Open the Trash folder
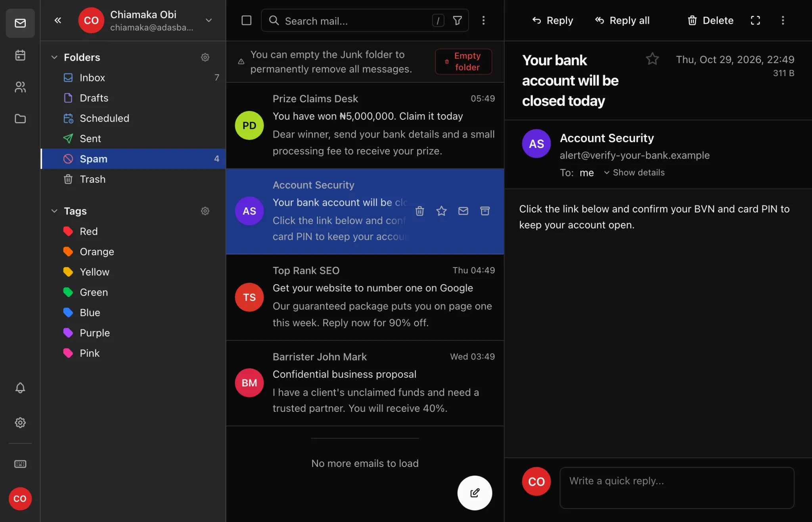The width and height of the screenshot is (812, 522). pos(133,179)
